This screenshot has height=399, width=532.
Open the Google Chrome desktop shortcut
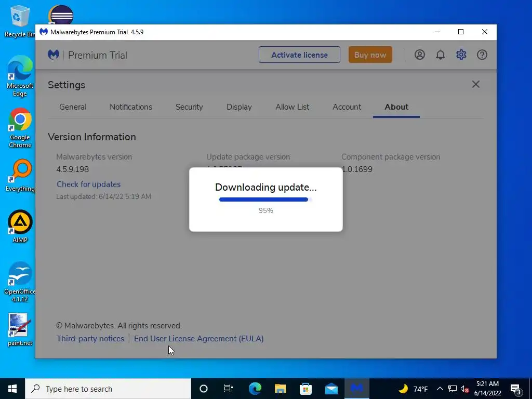pyautogui.click(x=20, y=128)
